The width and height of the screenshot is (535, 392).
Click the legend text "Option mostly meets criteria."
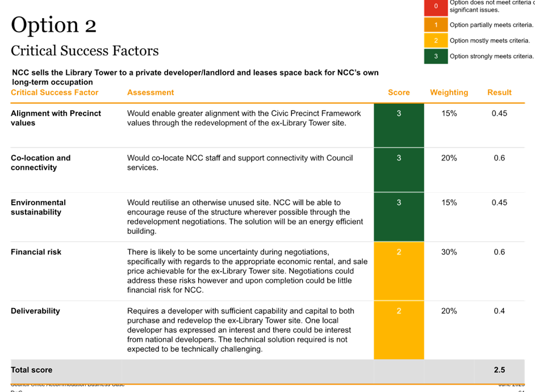pyautogui.click(x=490, y=41)
